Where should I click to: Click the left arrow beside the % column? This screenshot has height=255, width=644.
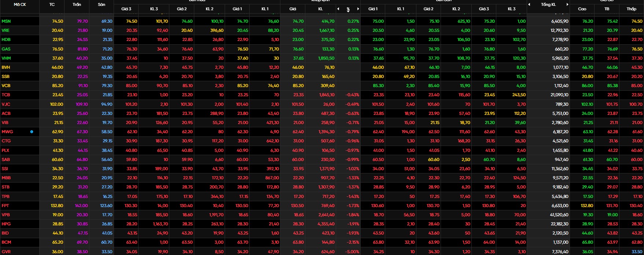pyautogui.click(x=338, y=9)
